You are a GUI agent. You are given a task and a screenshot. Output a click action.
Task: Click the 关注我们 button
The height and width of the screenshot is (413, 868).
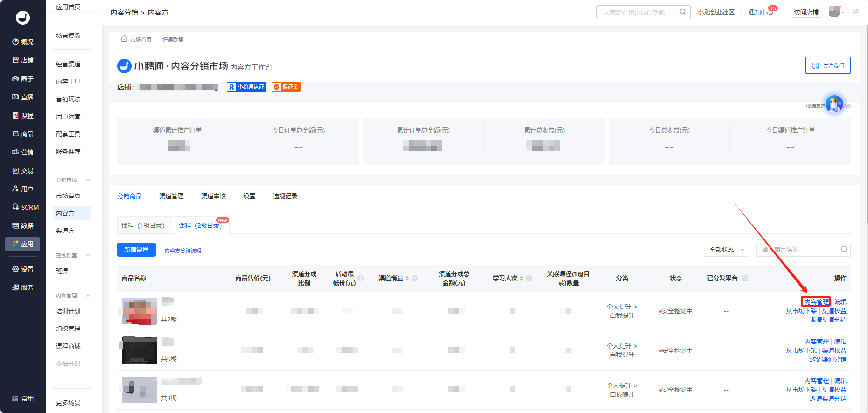pos(828,65)
